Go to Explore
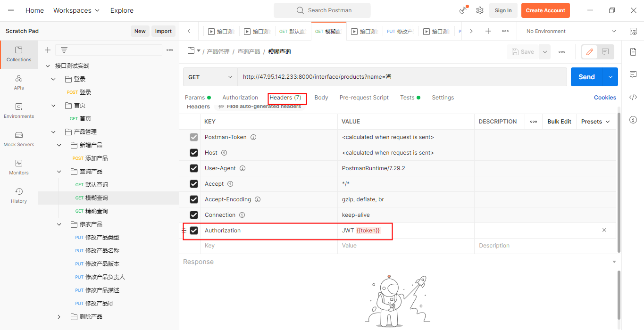 click(x=122, y=10)
